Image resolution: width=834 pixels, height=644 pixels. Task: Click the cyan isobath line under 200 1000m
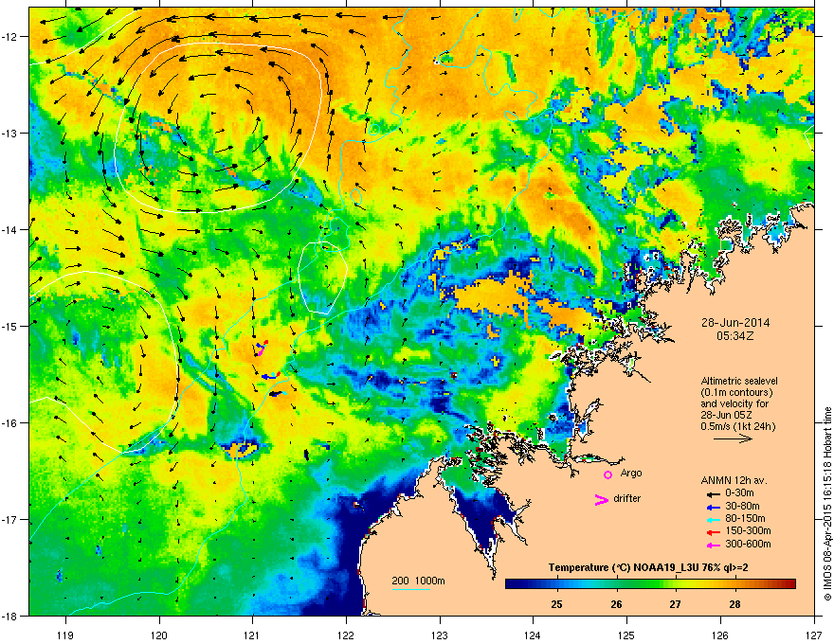(411, 589)
